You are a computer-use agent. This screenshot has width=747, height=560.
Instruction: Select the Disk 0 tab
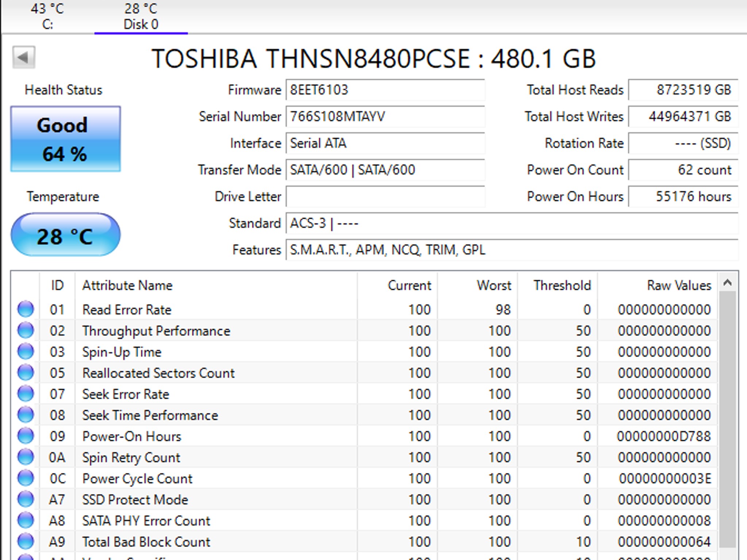pyautogui.click(x=140, y=16)
